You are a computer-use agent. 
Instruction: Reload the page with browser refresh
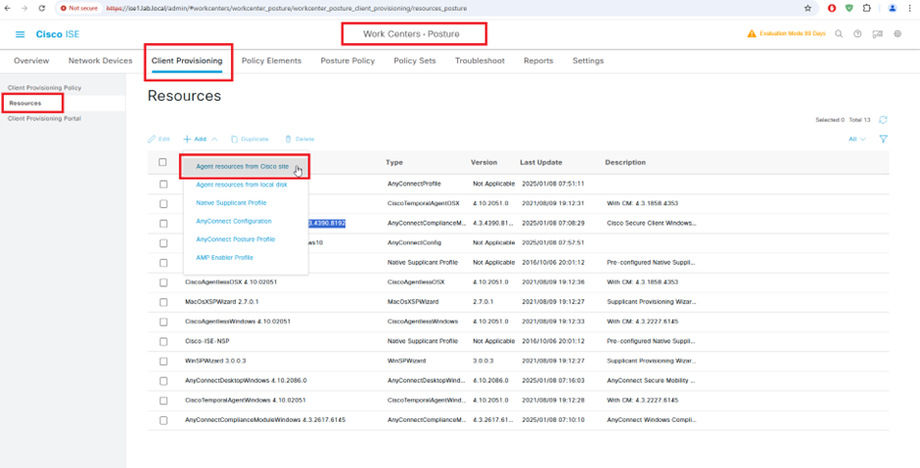click(41, 7)
